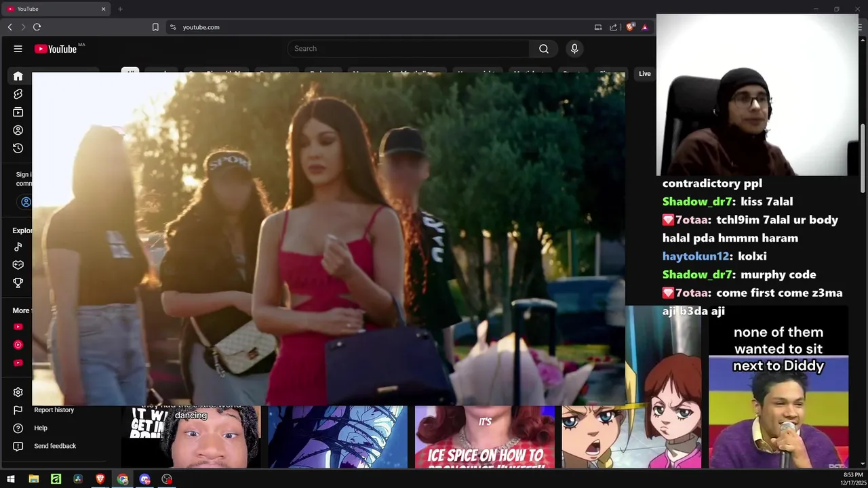The height and width of the screenshot is (488, 868).
Task: Open the You profile icon in the sidebar
Action: pyautogui.click(x=18, y=130)
